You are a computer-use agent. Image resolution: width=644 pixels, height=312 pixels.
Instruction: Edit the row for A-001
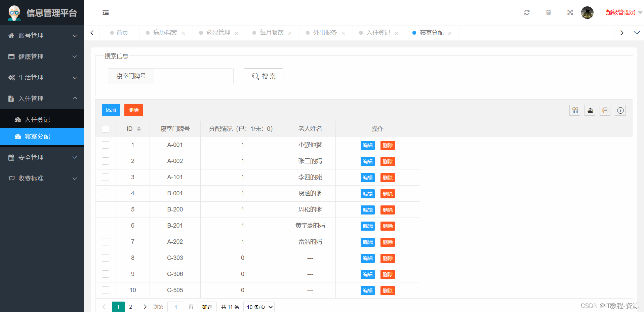(x=368, y=145)
